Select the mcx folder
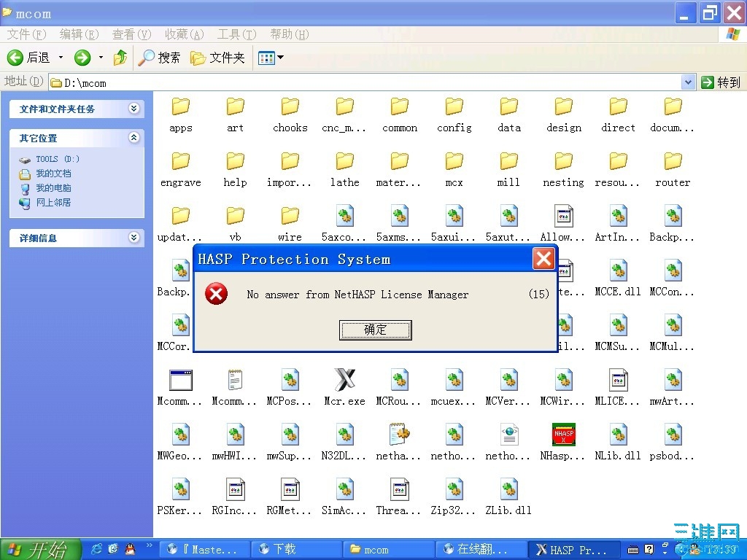This screenshot has height=560, width=747. click(x=454, y=161)
